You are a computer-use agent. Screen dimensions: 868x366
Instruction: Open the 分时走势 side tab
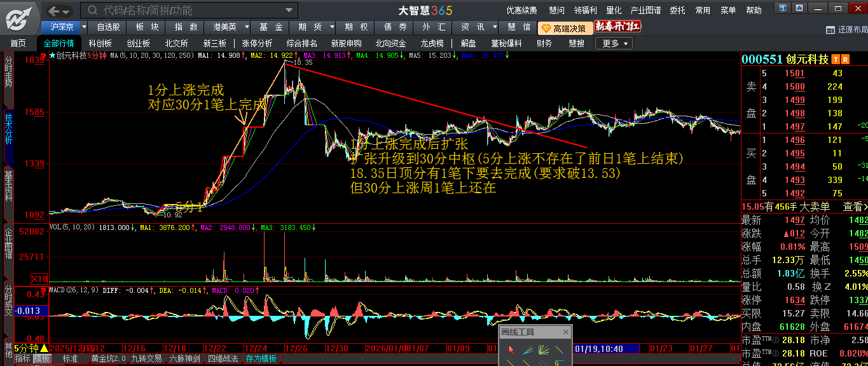click(x=8, y=72)
